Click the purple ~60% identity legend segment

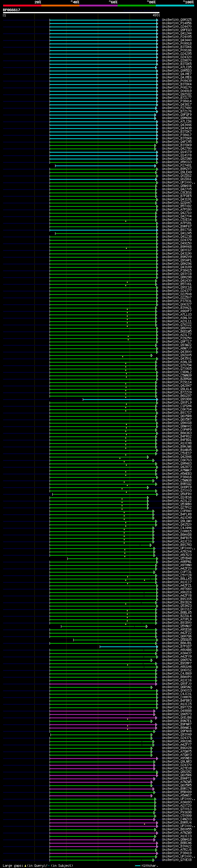(x=98, y=6)
